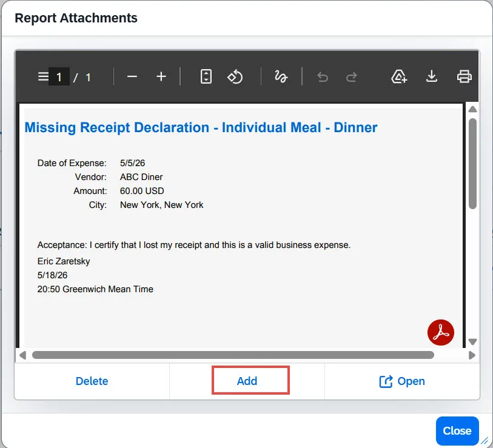Close the Report Attachments dialog
The width and height of the screenshot is (493, 448).
coord(457,430)
